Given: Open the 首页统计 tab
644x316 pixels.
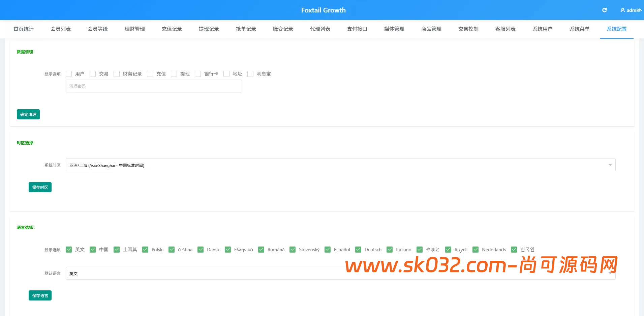Looking at the screenshot, I should coord(24,29).
